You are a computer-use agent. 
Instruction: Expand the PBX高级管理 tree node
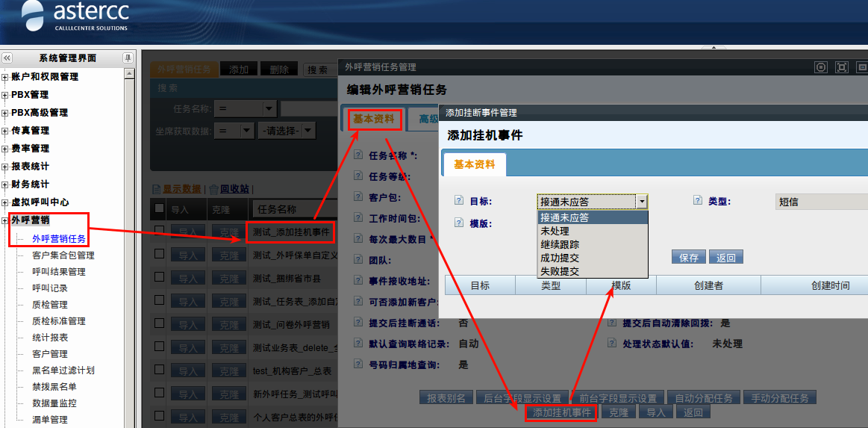(x=5, y=113)
